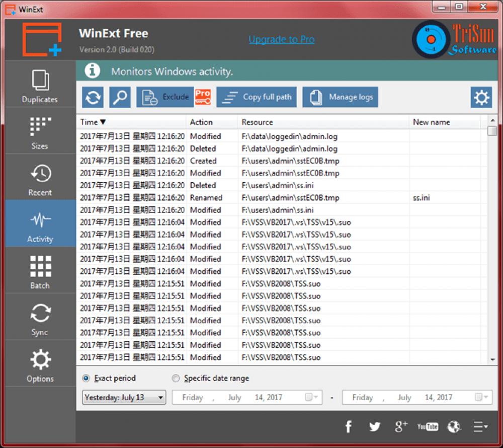This screenshot has width=503, height=448.
Task: Open settings via the gear icon
Action: coord(481,97)
